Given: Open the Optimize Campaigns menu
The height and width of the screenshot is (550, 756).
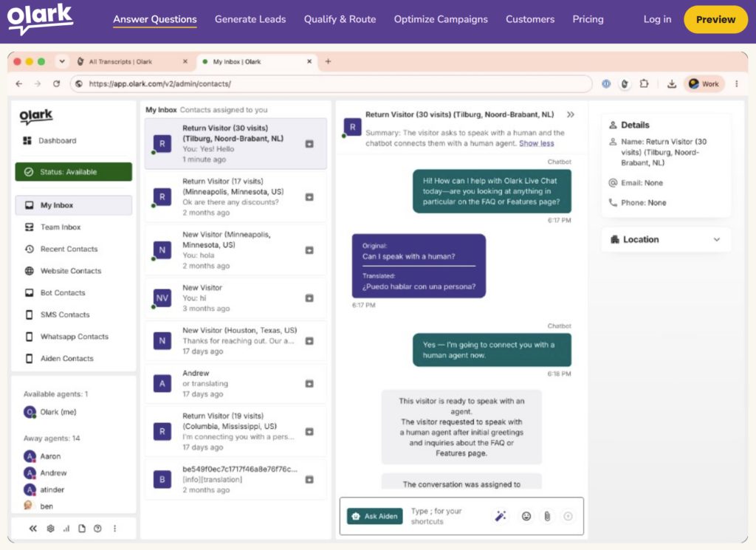Looking at the screenshot, I should click(x=441, y=19).
